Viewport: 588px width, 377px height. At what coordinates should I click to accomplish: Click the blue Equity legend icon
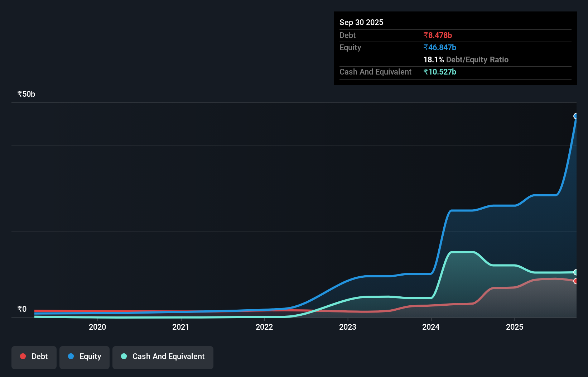[71, 356]
